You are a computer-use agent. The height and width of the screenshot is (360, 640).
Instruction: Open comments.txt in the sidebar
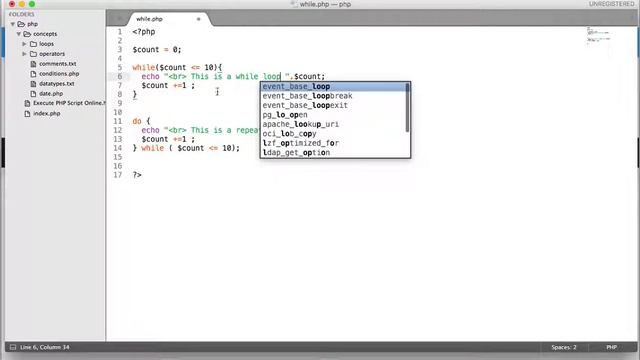[58, 64]
